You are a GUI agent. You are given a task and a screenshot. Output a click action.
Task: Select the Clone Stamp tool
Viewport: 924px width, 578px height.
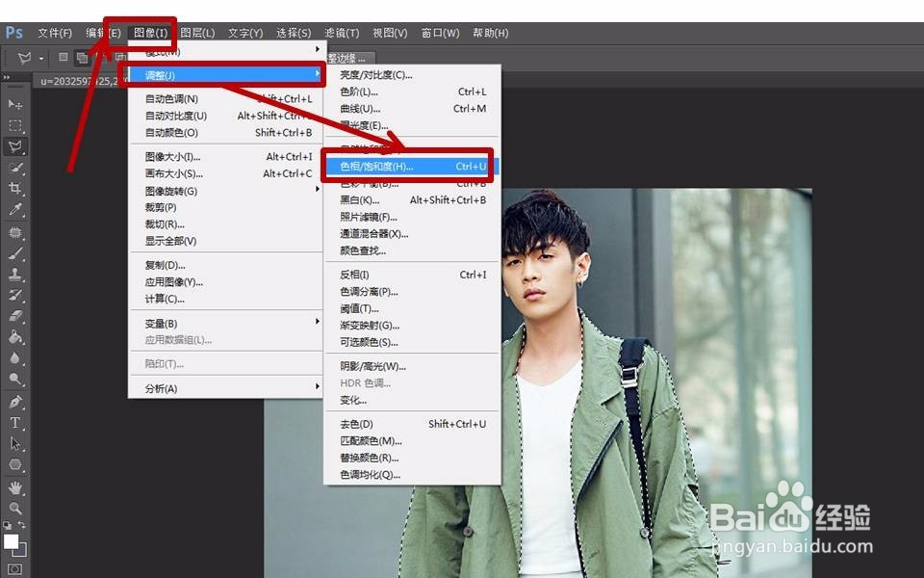point(14,275)
